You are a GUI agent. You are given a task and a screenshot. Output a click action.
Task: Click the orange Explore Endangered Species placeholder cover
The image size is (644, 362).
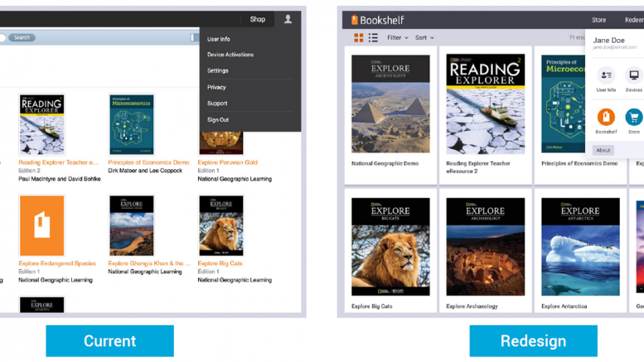[42, 226]
